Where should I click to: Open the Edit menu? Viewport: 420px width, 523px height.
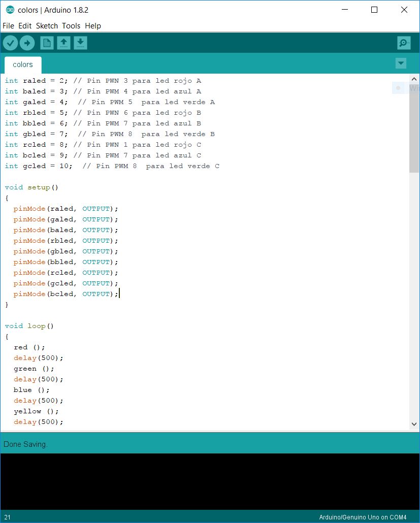(25, 26)
